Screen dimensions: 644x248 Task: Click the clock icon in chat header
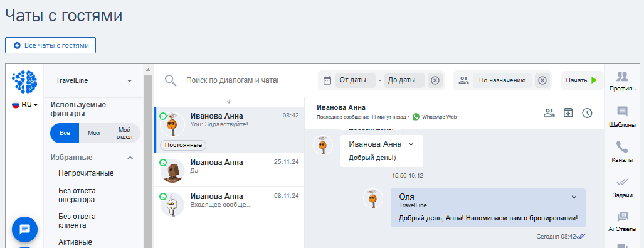coord(588,112)
